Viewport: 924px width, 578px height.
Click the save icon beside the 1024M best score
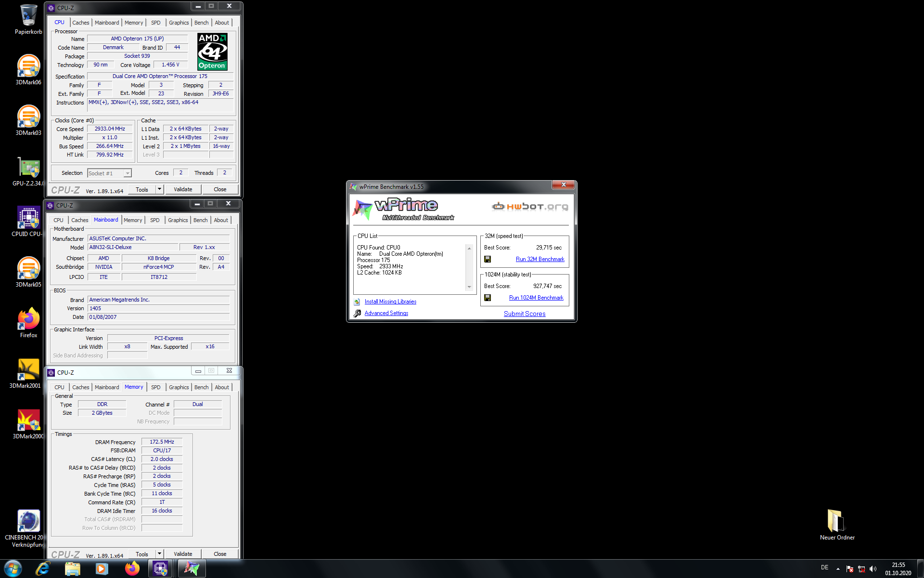488,298
